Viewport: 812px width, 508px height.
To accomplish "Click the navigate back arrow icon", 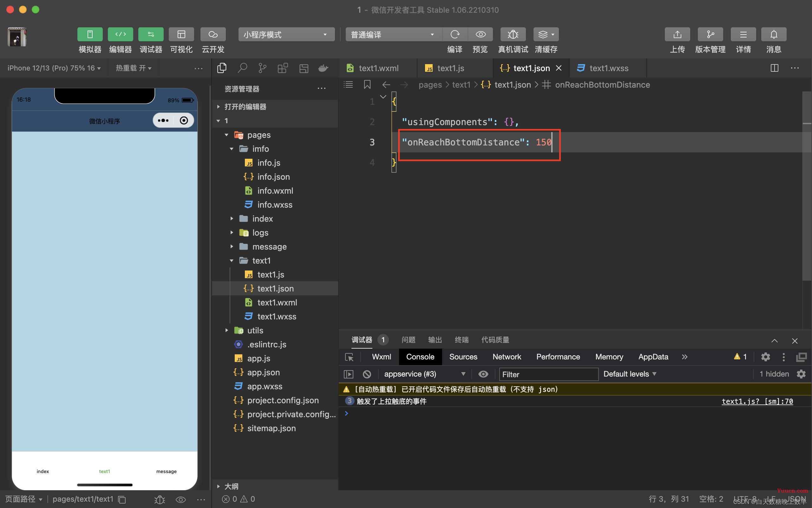I will pos(386,85).
